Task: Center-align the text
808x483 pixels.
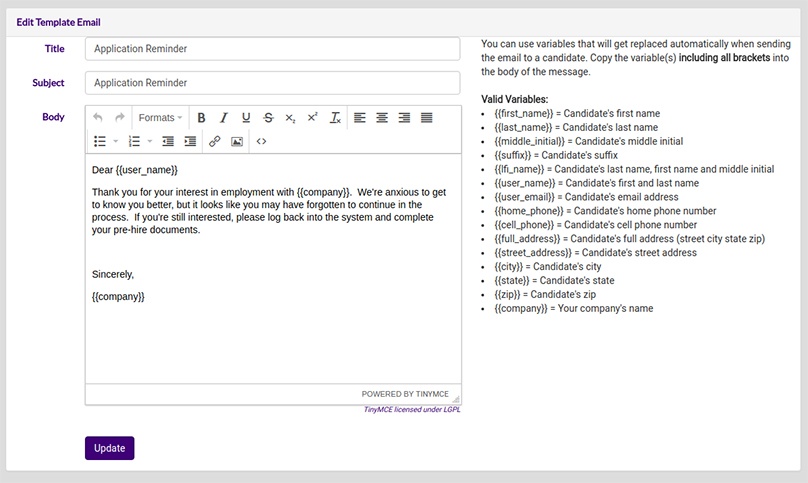Action: tap(382, 118)
